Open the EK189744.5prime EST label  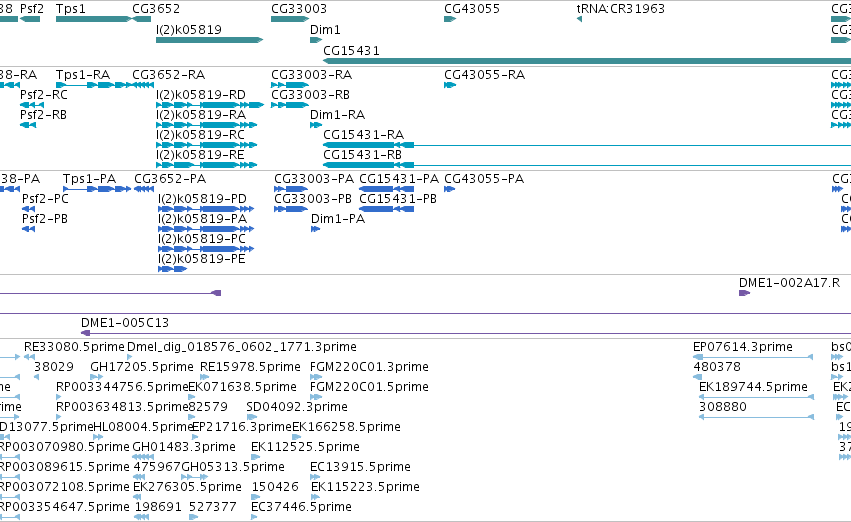[753, 387]
